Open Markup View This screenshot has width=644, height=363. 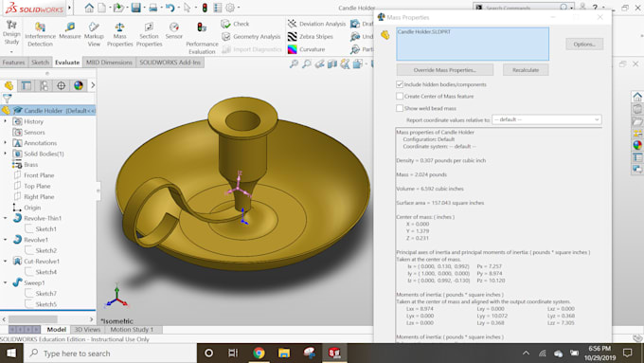[94, 34]
